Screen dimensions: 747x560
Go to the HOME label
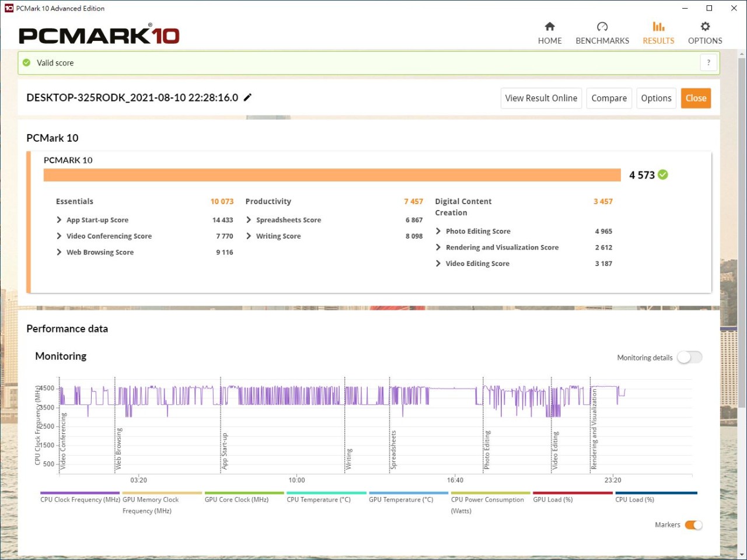coord(550,41)
